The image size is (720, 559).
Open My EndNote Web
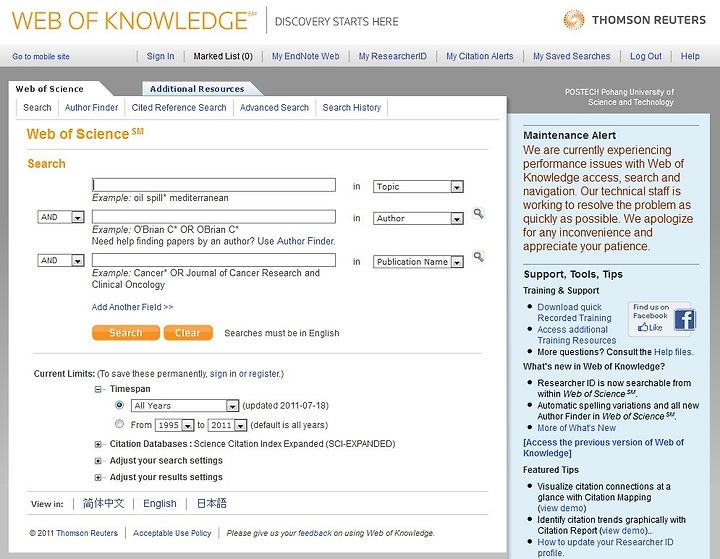point(305,56)
